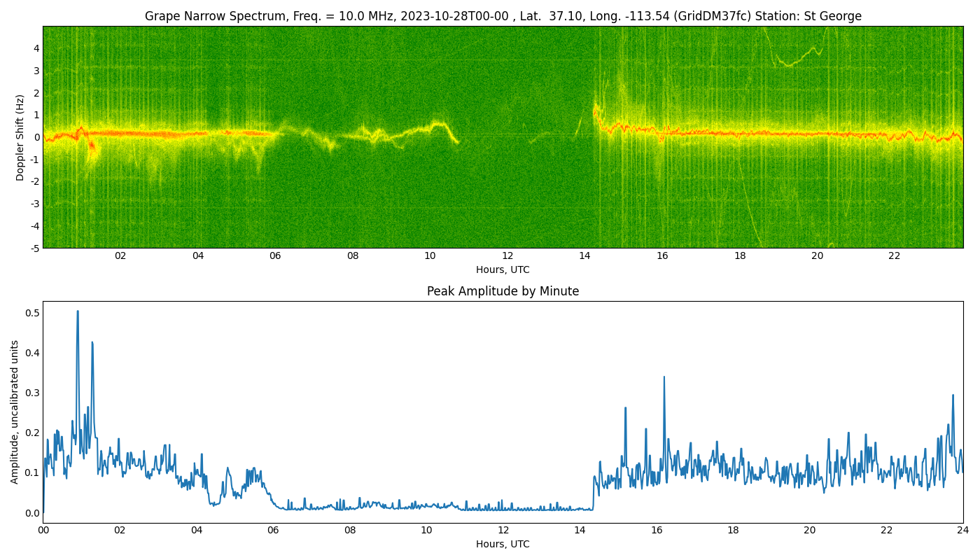
Task: Click the -5 Doppler shift tick label
Action: (34, 248)
